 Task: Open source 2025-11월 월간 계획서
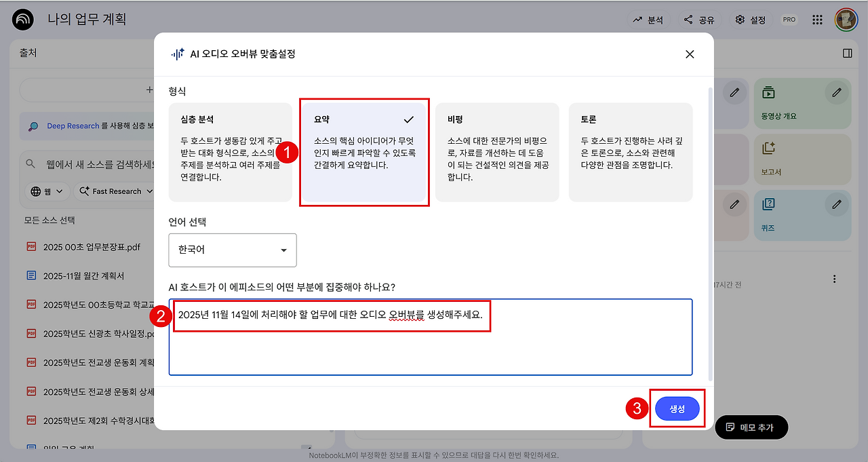[x=83, y=275]
